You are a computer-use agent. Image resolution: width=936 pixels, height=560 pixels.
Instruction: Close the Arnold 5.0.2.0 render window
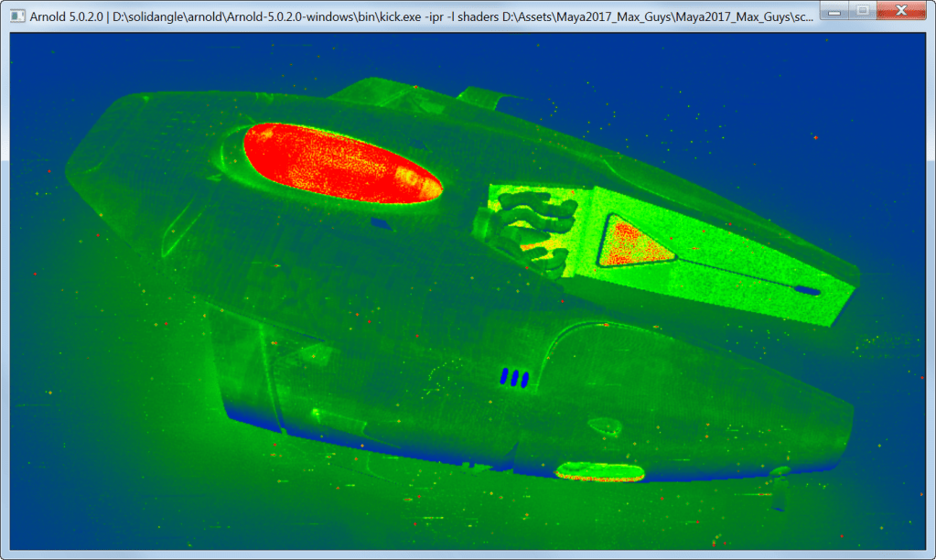coord(900,10)
